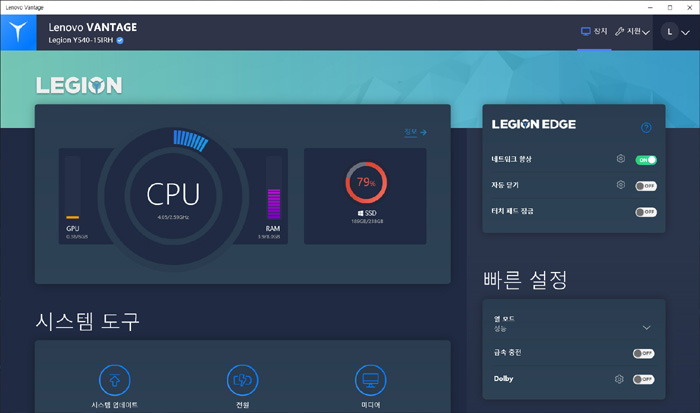Open the 장치 (Device) menu

594,31
